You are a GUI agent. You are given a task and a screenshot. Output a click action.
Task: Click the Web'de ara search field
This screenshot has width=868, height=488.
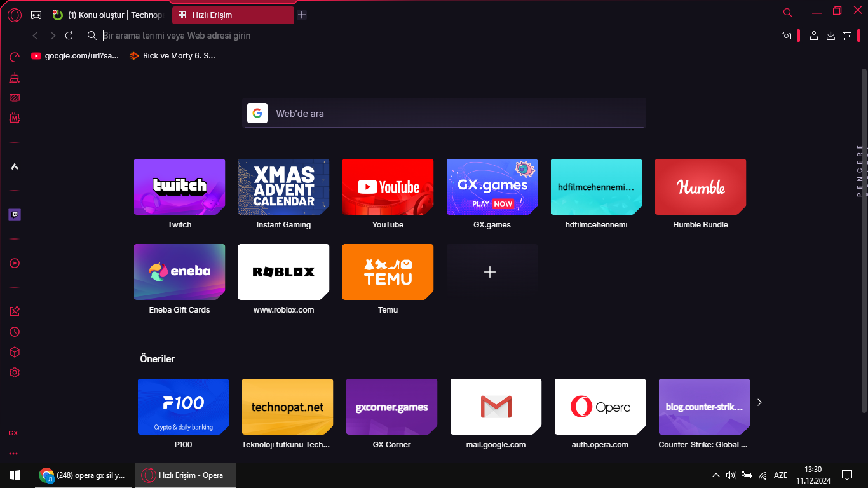point(445,113)
